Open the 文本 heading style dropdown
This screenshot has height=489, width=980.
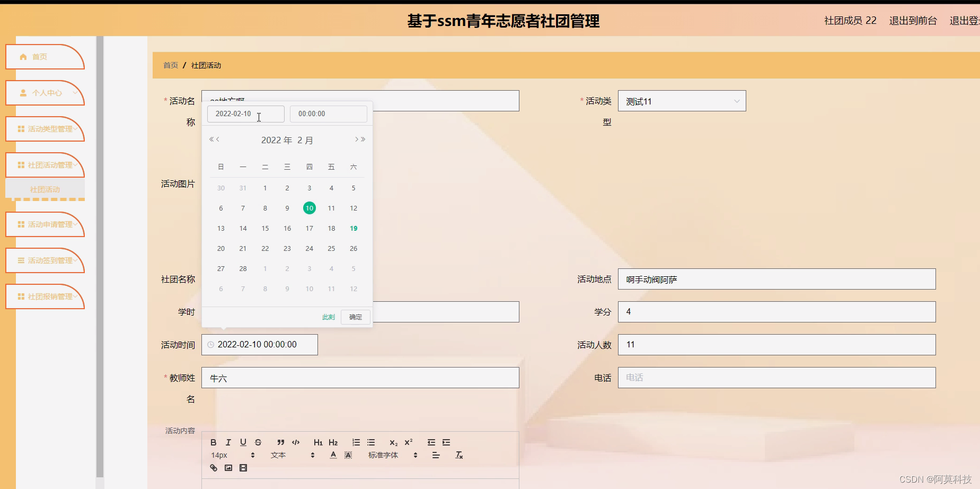click(x=293, y=455)
